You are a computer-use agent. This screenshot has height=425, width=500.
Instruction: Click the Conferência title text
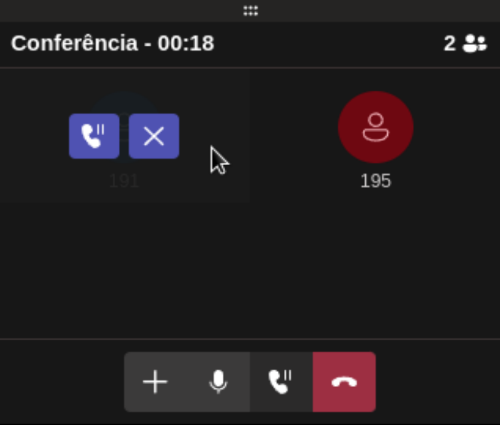click(74, 43)
